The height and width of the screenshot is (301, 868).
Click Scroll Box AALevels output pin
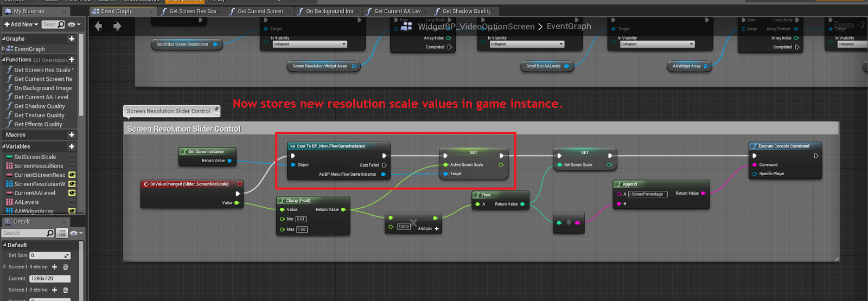click(x=566, y=66)
